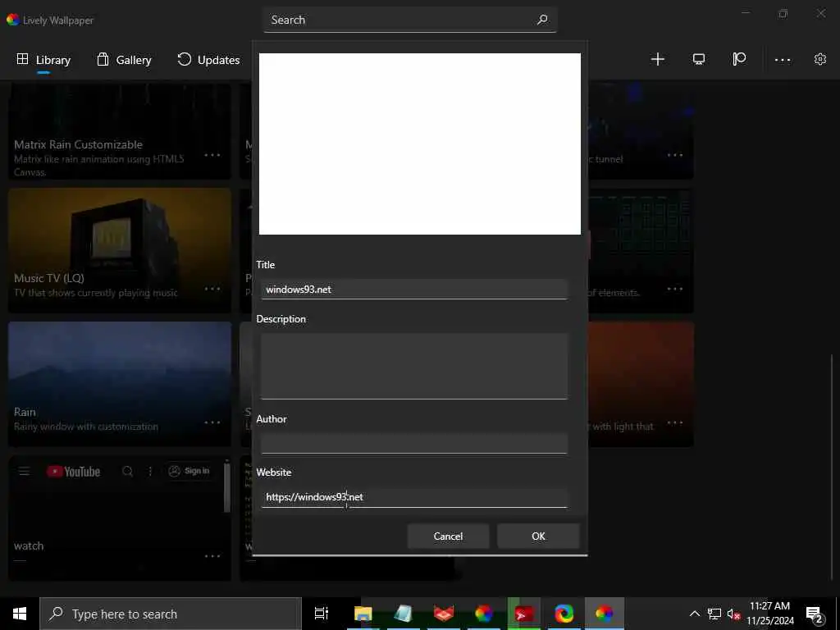
Task: Open options for the watch wallpaper
Action: click(x=212, y=555)
